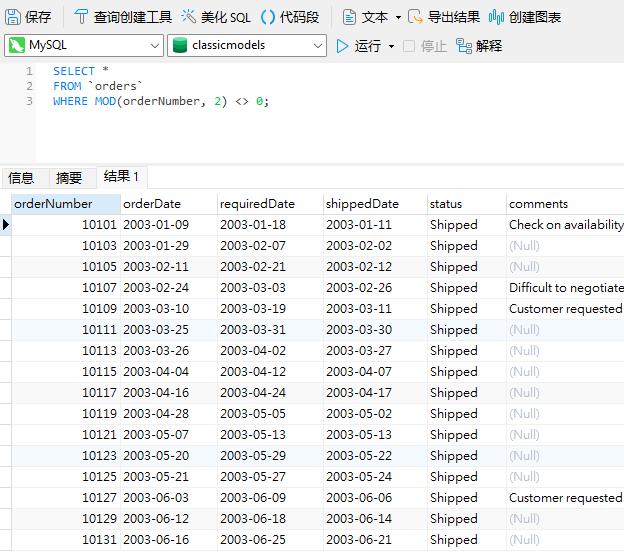Click Beautify SQL (美化 SQL)
624x553 pixels.
[x=216, y=17]
